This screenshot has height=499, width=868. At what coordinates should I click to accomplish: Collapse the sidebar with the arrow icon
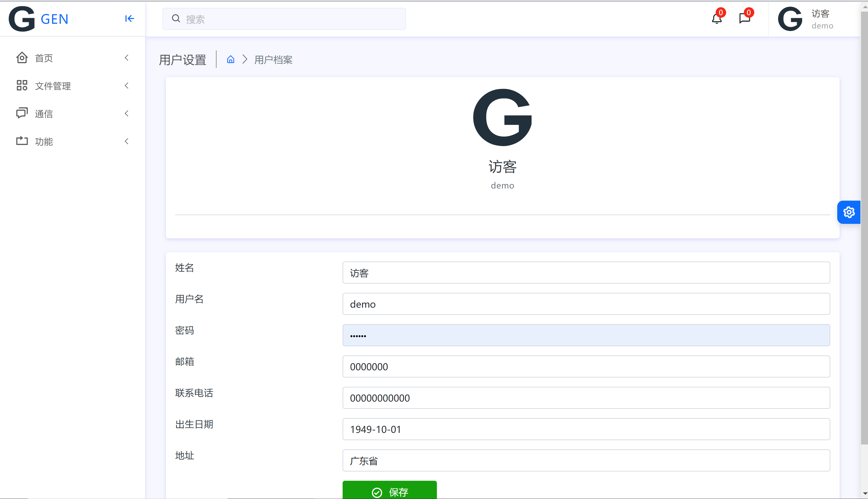pyautogui.click(x=129, y=19)
